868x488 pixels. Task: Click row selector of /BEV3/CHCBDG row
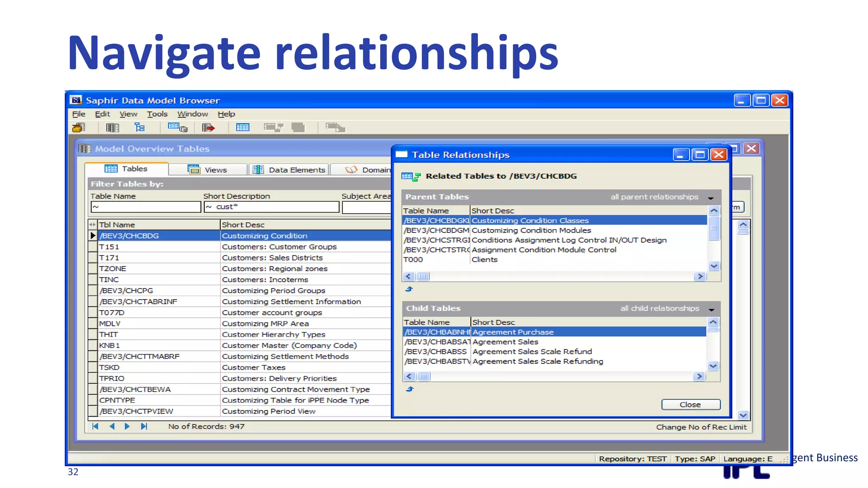[93, 236]
